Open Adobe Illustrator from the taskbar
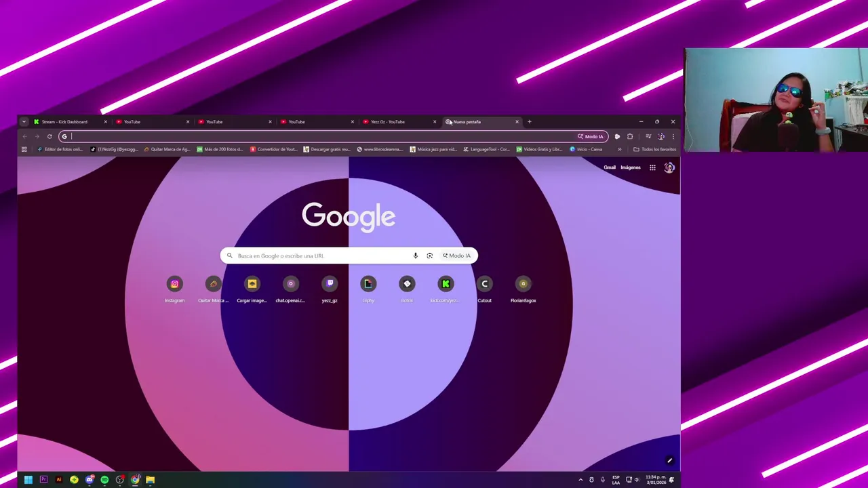This screenshot has width=868, height=488. [x=58, y=480]
